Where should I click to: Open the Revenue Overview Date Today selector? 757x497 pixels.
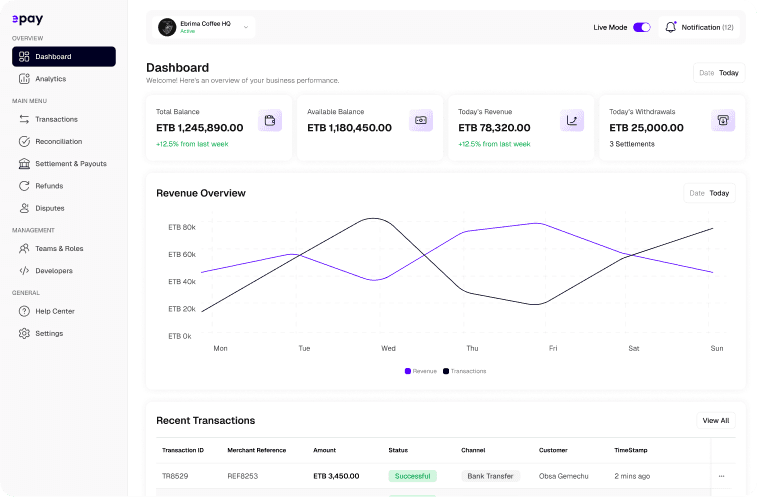coord(709,193)
